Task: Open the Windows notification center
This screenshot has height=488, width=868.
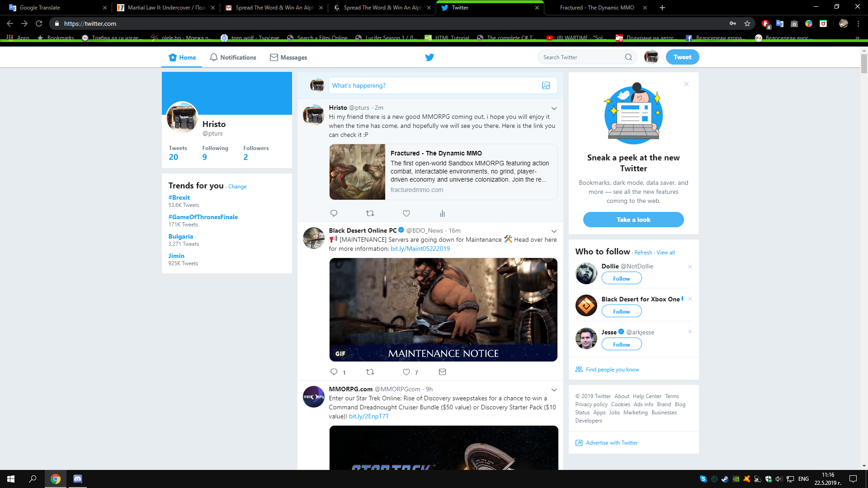Action: 853,479
